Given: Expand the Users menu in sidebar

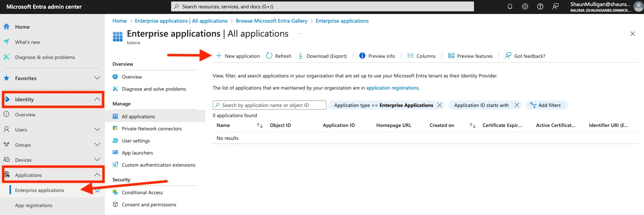Looking at the screenshot, I should click(x=97, y=130).
